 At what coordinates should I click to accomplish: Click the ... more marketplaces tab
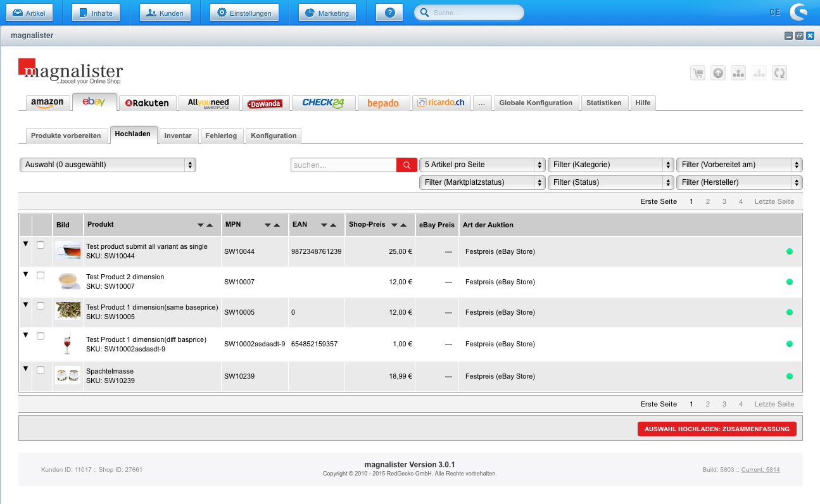click(x=482, y=103)
